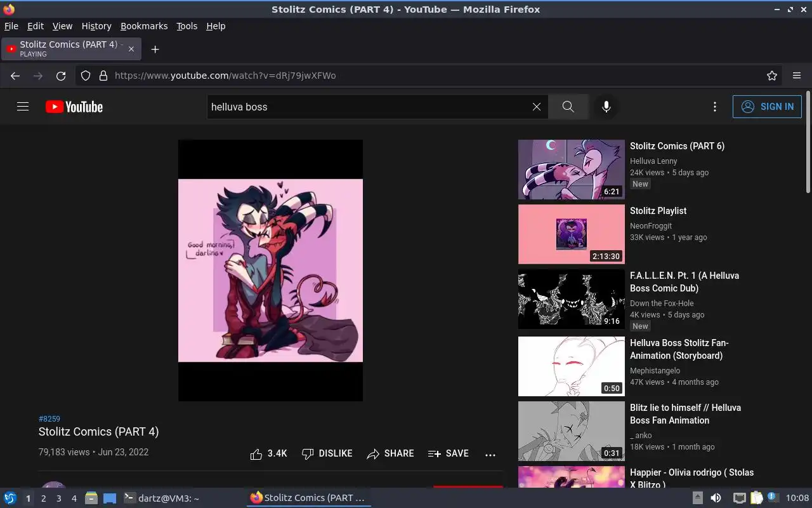Visit NeonFroggit channel name
Viewport: 812px width, 508px height.
tap(651, 226)
